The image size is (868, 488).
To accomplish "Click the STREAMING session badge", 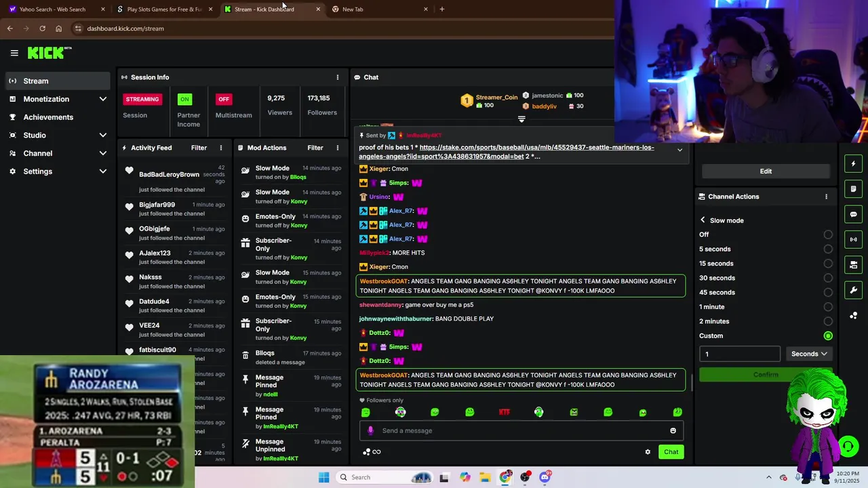I will pos(142,99).
